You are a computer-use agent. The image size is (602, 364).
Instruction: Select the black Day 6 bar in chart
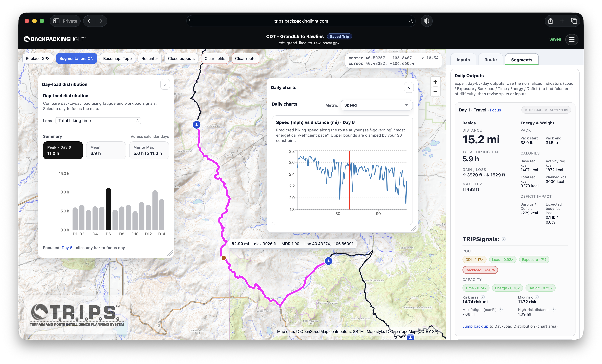(108, 209)
